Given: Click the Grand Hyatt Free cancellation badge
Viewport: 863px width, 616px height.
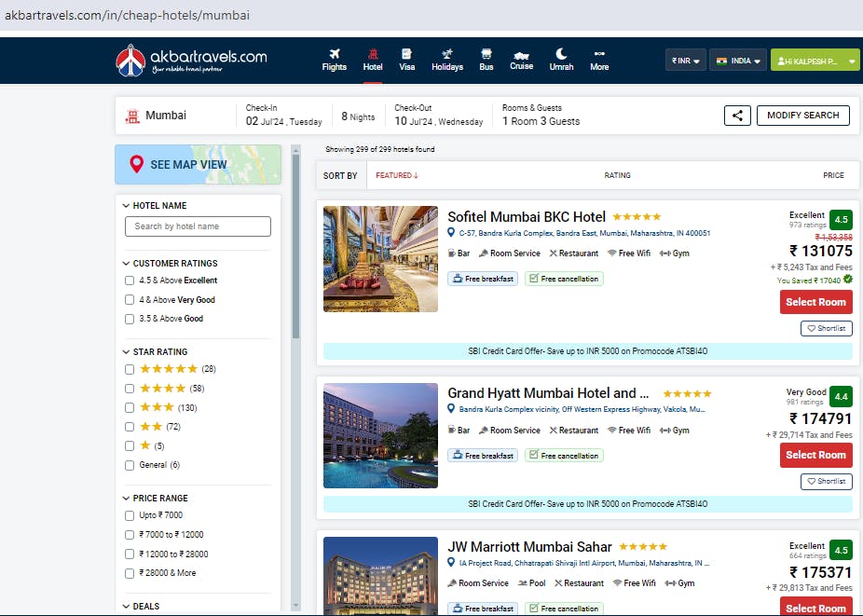Looking at the screenshot, I should (x=564, y=456).
